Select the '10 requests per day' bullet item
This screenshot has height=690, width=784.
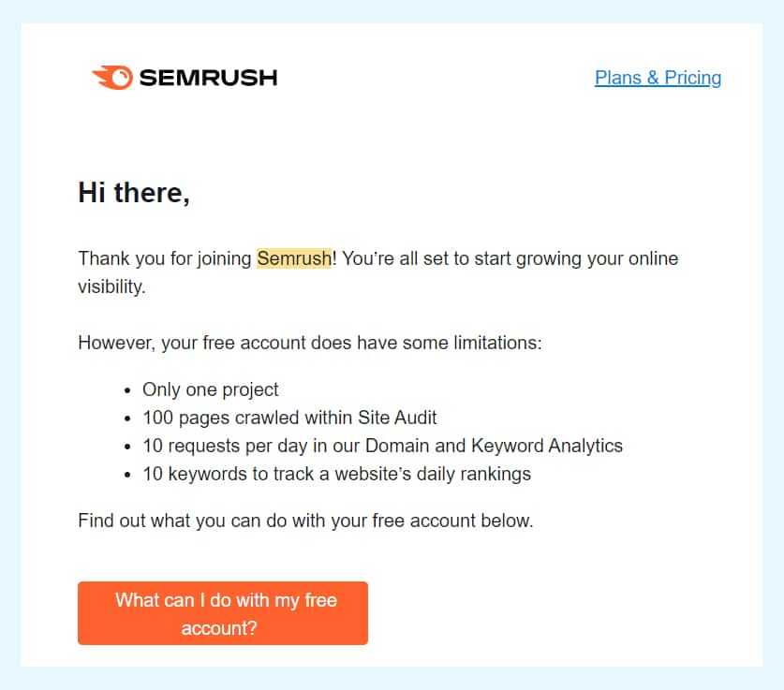(382, 446)
